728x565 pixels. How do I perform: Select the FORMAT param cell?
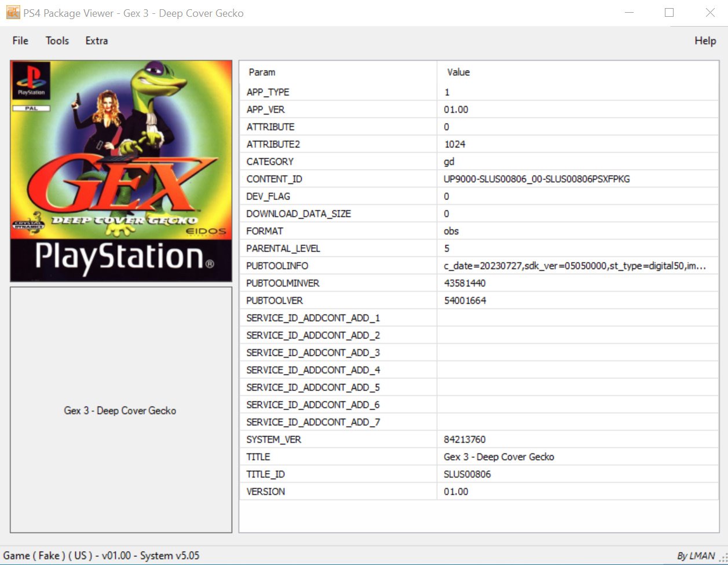(338, 231)
